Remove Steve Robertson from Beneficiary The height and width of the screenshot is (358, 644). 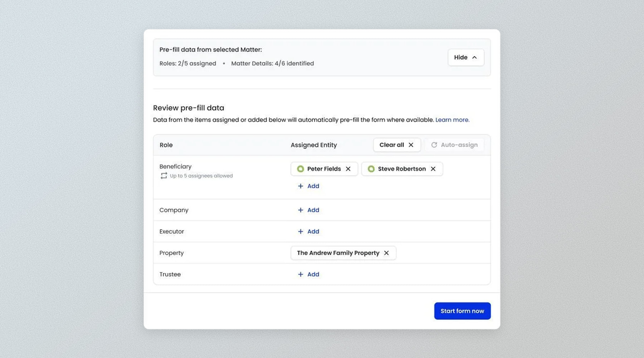pos(433,169)
